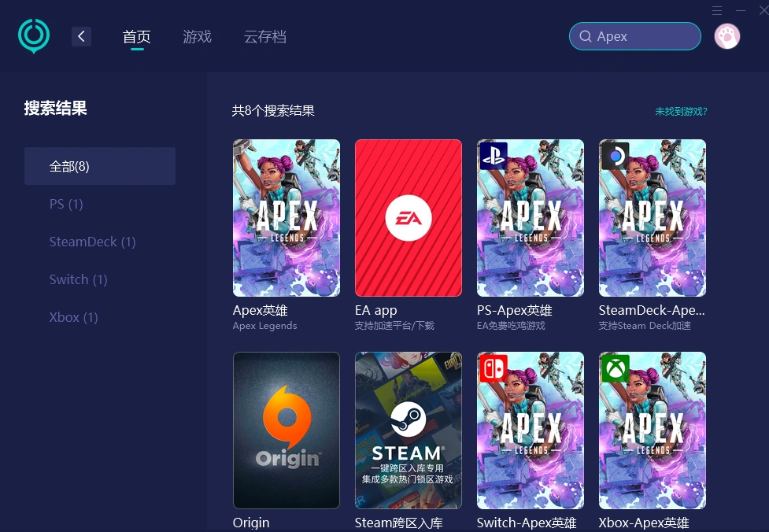The image size is (769, 532).
Task: Open the hamburger menu in title bar
Action: (716, 10)
